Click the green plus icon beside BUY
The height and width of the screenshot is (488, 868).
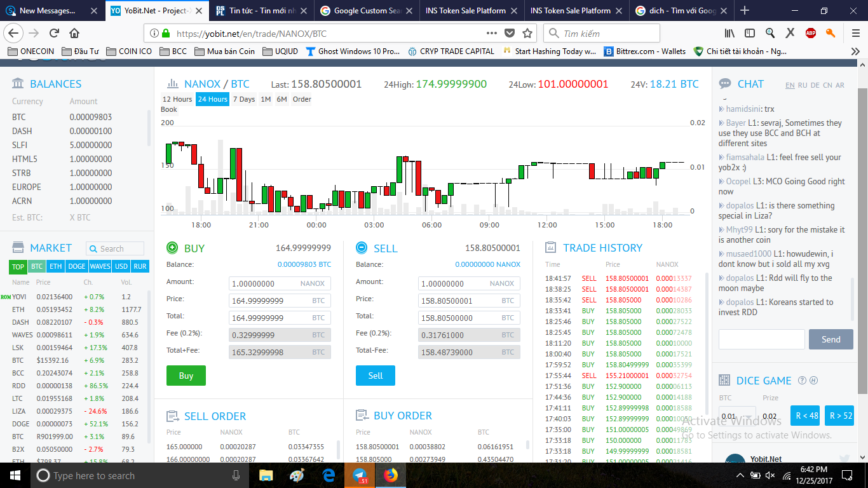coord(172,248)
